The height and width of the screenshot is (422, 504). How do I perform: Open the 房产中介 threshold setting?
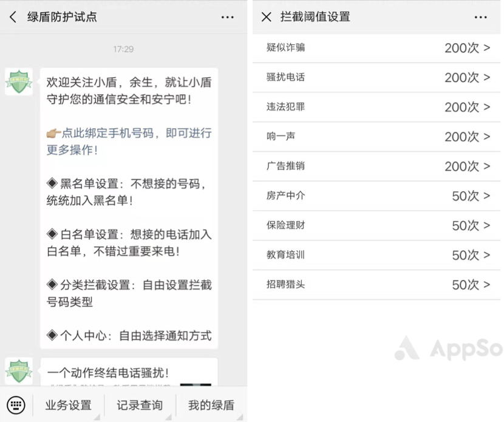(376, 196)
